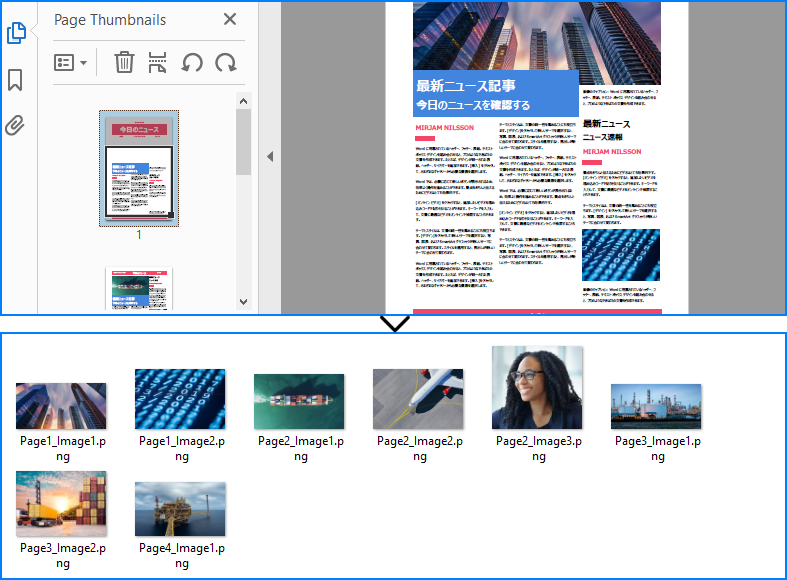The width and height of the screenshot is (787, 580).
Task: Select the page 1 thumbnail
Action: point(139,168)
